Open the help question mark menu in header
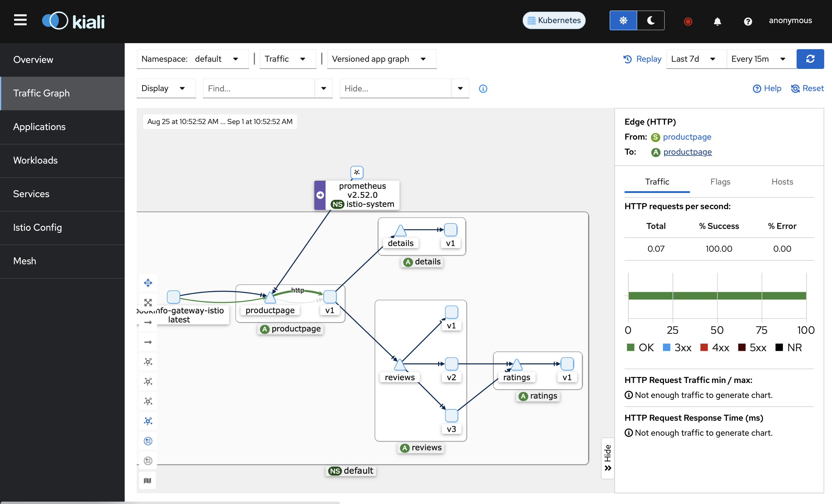This screenshot has height=504, width=832. tap(747, 21)
